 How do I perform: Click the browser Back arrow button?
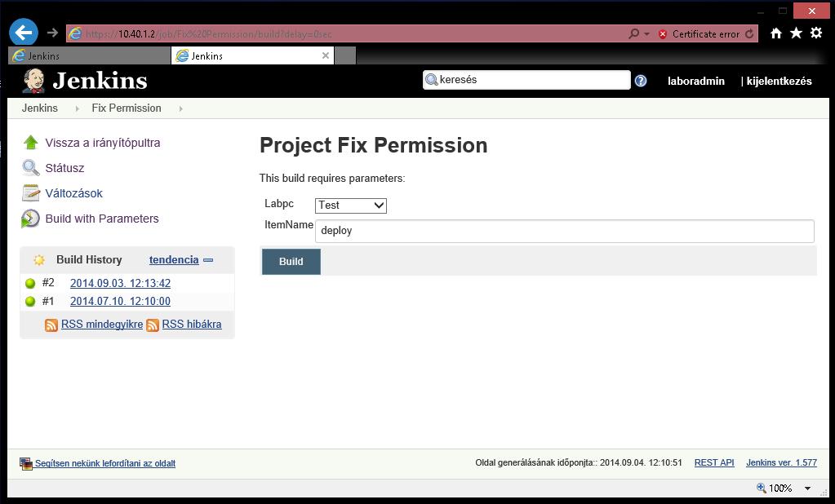click(24, 33)
